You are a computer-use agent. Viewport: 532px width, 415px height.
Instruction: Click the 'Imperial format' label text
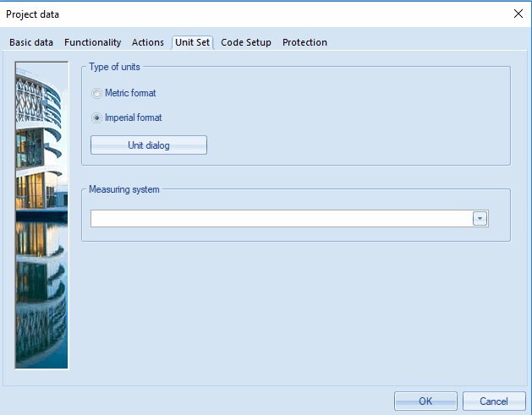[133, 118]
